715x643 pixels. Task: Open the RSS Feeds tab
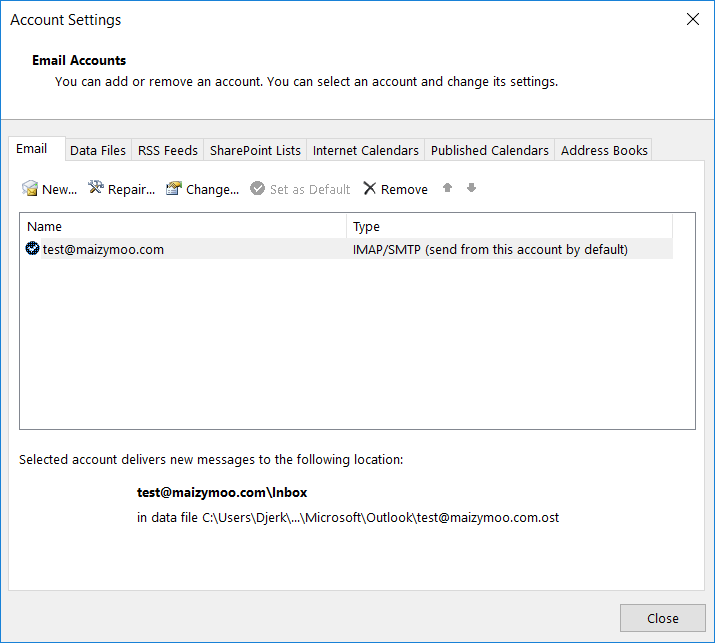click(x=168, y=150)
